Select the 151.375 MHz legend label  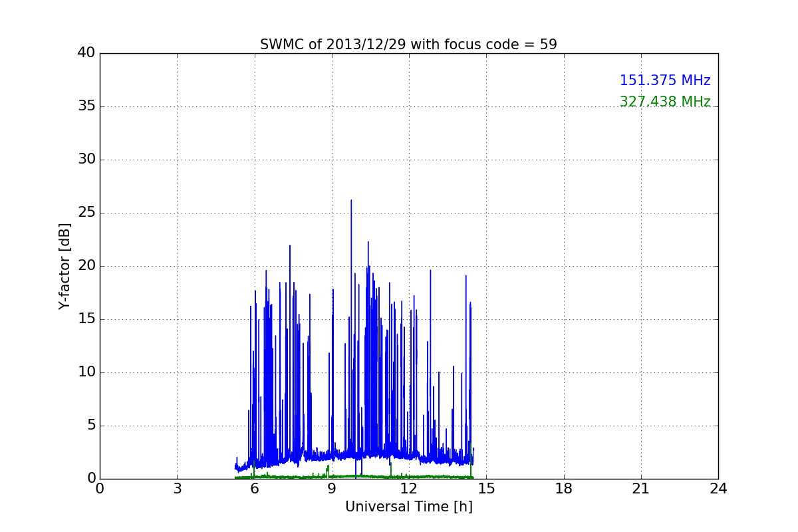[x=665, y=80]
